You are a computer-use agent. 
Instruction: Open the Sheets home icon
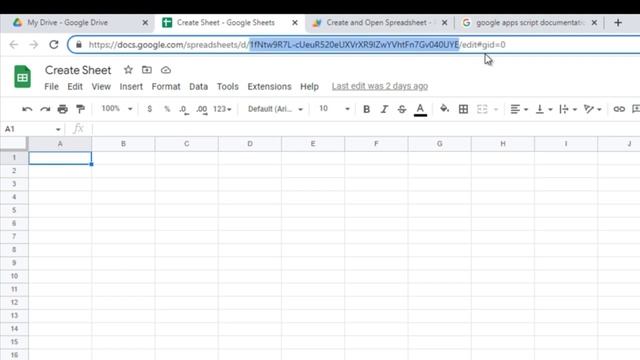click(22, 77)
